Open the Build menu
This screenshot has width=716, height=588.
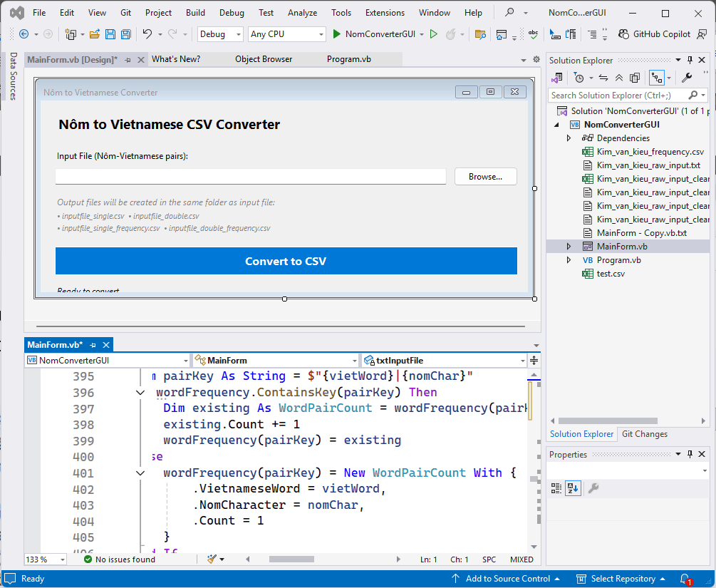pos(195,13)
